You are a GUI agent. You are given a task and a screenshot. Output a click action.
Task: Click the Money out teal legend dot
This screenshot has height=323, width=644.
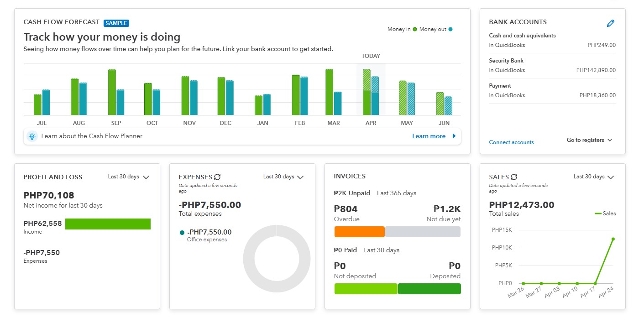point(450,29)
